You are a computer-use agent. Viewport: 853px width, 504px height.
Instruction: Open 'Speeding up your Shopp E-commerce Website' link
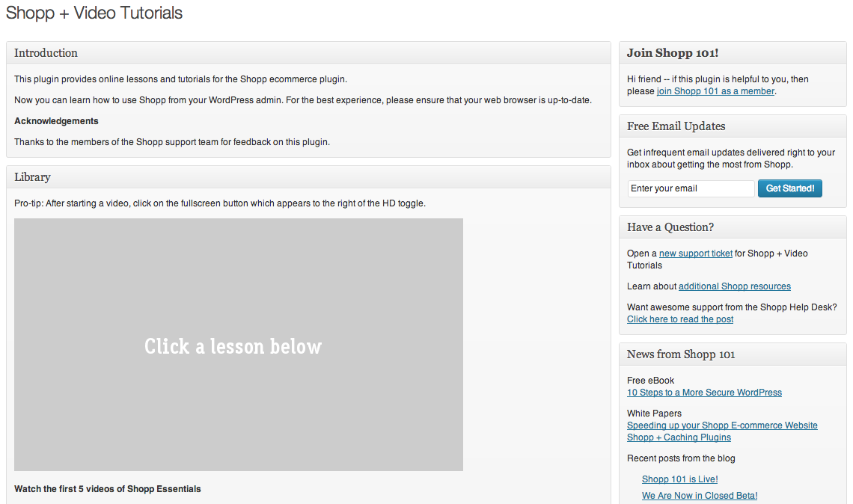click(722, 425)
